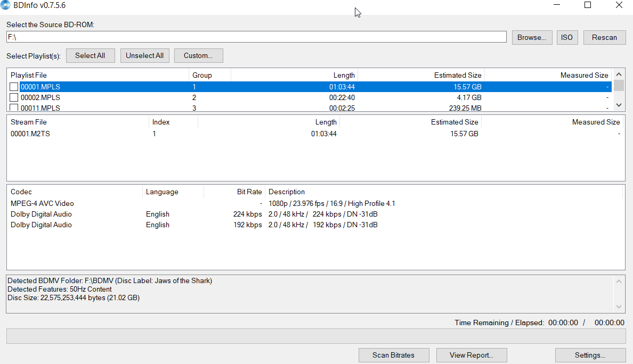
Task: Select the 192 kbps Dolby Digital Audio row
Action: click(315, 225)
